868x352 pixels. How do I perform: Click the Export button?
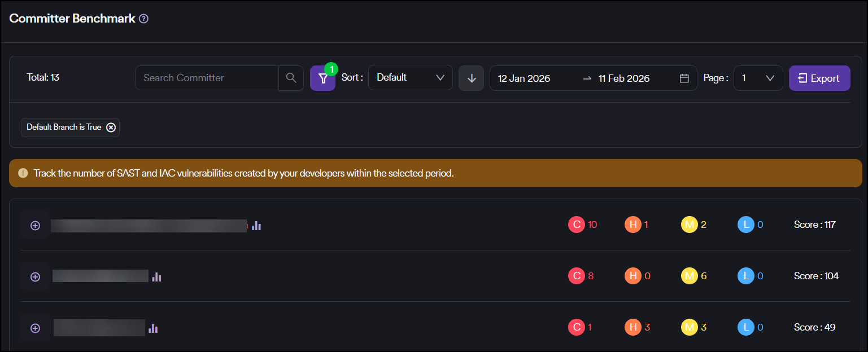(x=819, y=78)
